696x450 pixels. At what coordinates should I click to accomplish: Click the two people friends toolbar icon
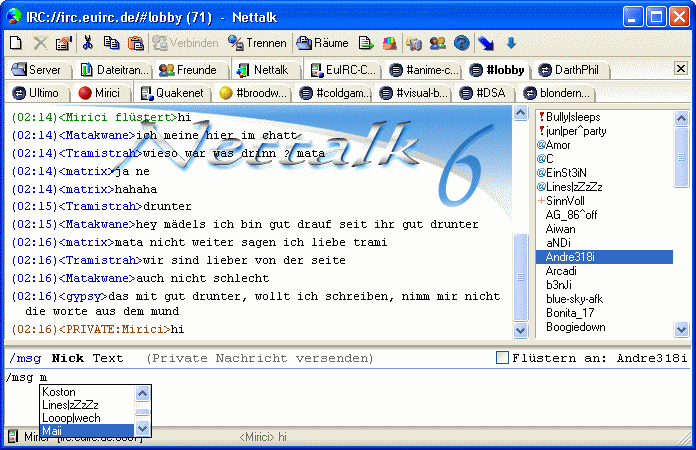(x=438, y=43)
